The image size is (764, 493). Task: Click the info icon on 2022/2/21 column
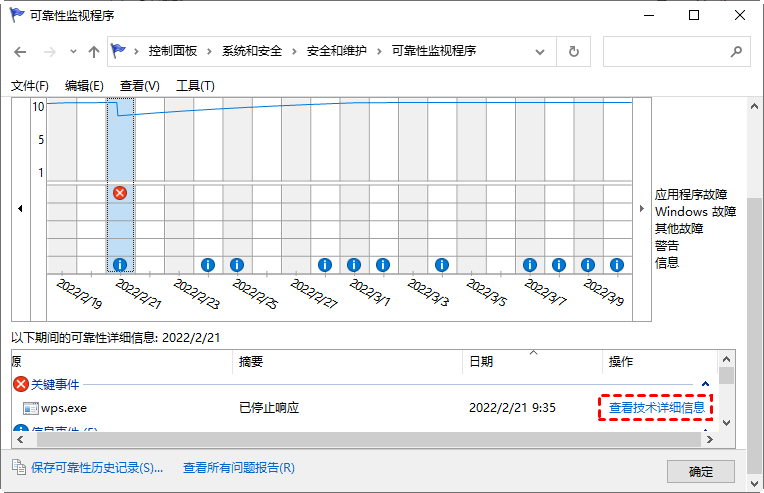pyautogui.click(x=120, y=265)
